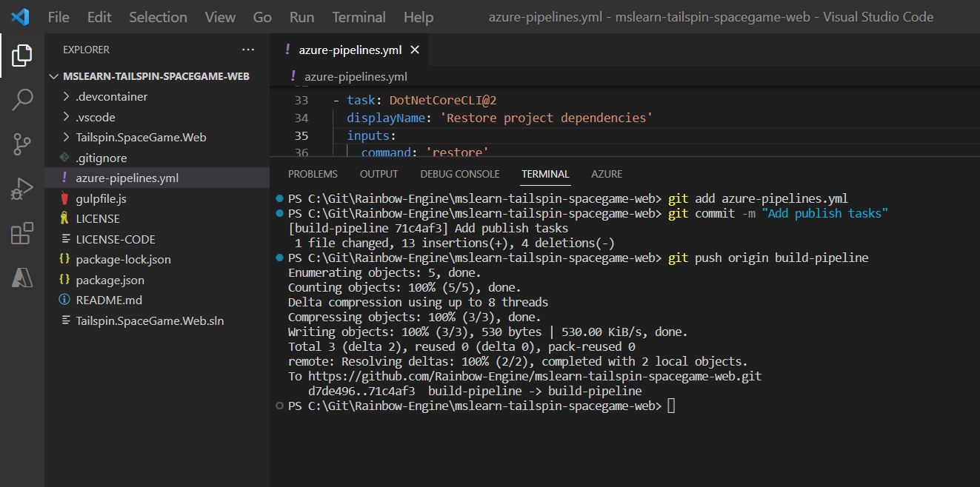The width and height of the screenshot is (980, 487).
Task: Open the File menu
Action: [59, 17]
